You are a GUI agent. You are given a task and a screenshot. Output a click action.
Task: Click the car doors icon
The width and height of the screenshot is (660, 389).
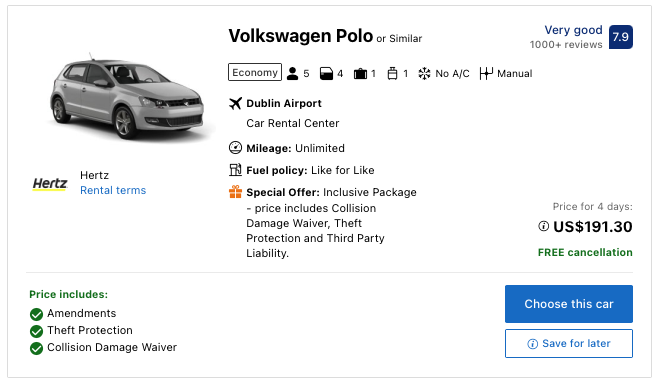tap(326, 74)
